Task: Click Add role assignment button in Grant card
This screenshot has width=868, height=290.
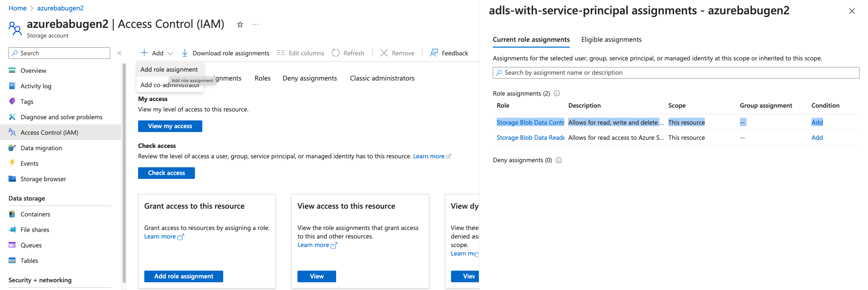Action: point(184,276)
